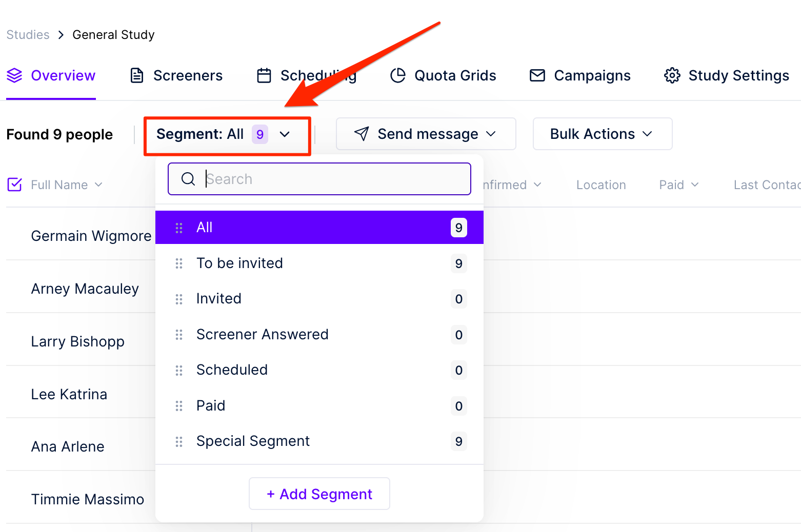This screenshot has height=532, width=801.
Task: Focus the segment Search field
Action: coord(319,179)
